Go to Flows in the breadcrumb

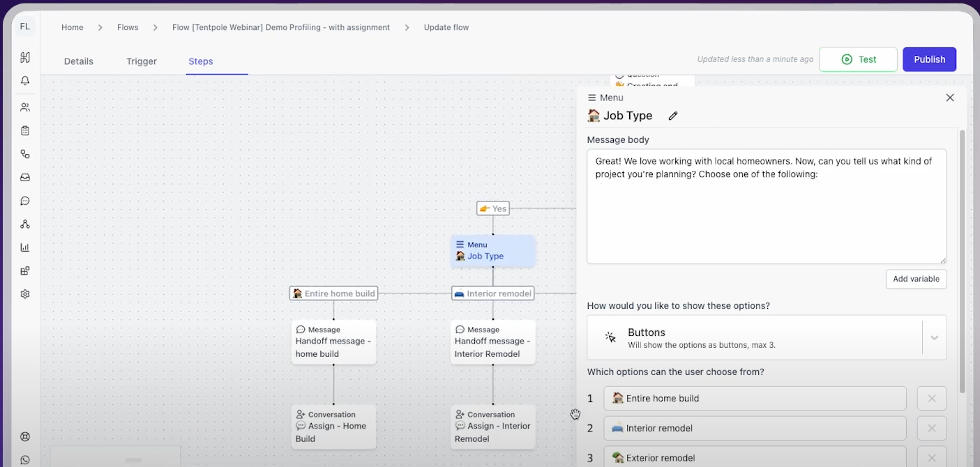click(x=128, y=28)
